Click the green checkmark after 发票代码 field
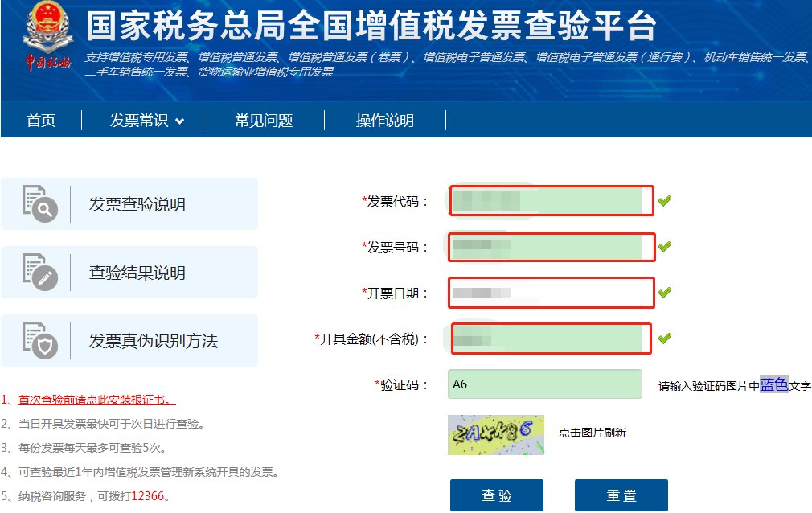Image resolution: width=812 pixels, height=513 pixels. pos(665,201)
